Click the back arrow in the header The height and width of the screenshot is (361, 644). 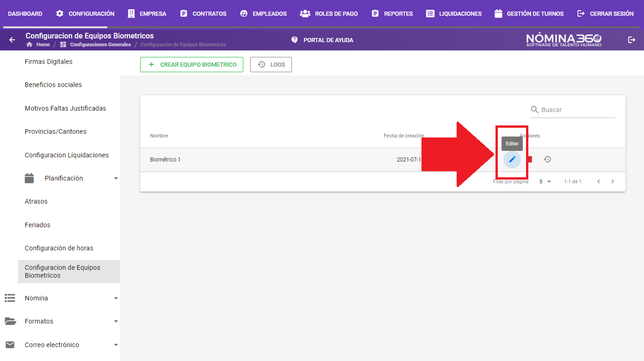coord(12,40)
